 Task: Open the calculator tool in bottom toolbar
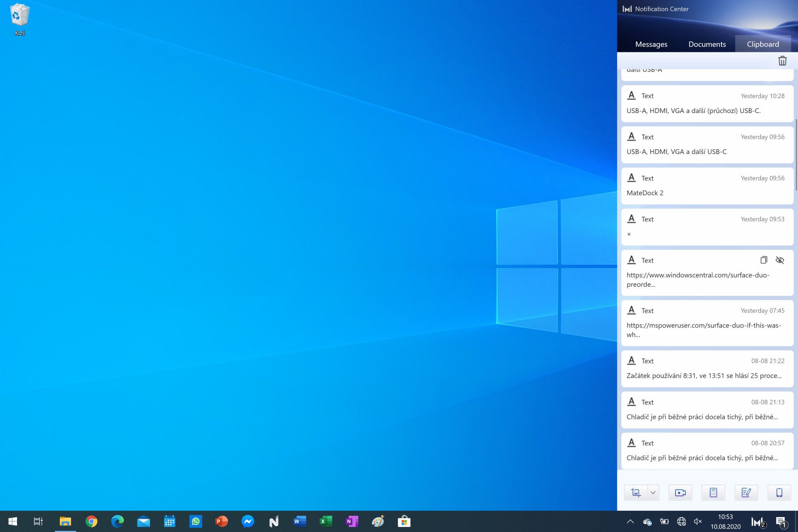713,493
